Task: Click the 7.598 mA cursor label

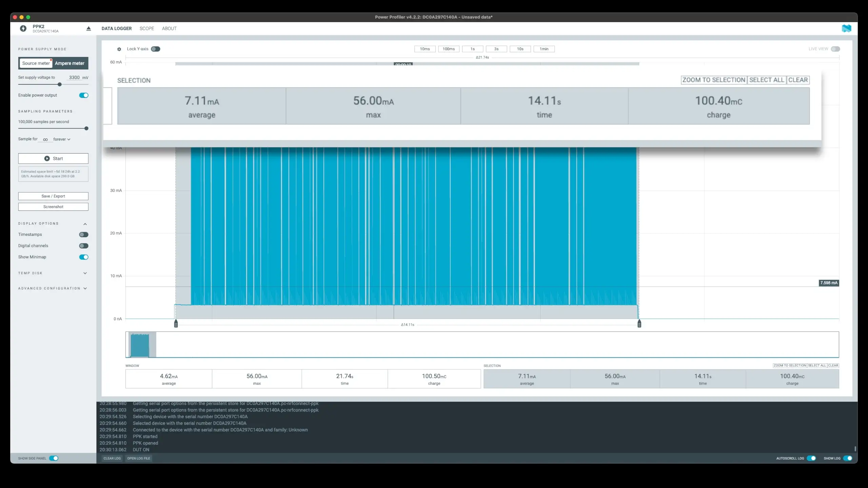Action: pyautogui.click(x=828, y=283)
